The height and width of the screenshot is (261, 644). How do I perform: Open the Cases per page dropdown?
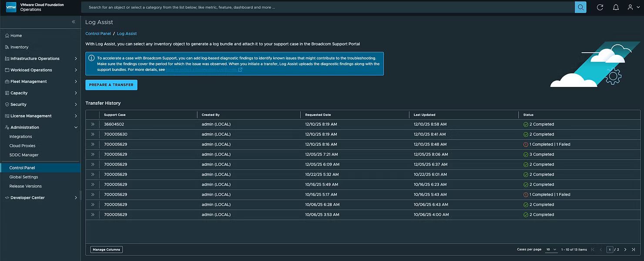coord(551,250)
